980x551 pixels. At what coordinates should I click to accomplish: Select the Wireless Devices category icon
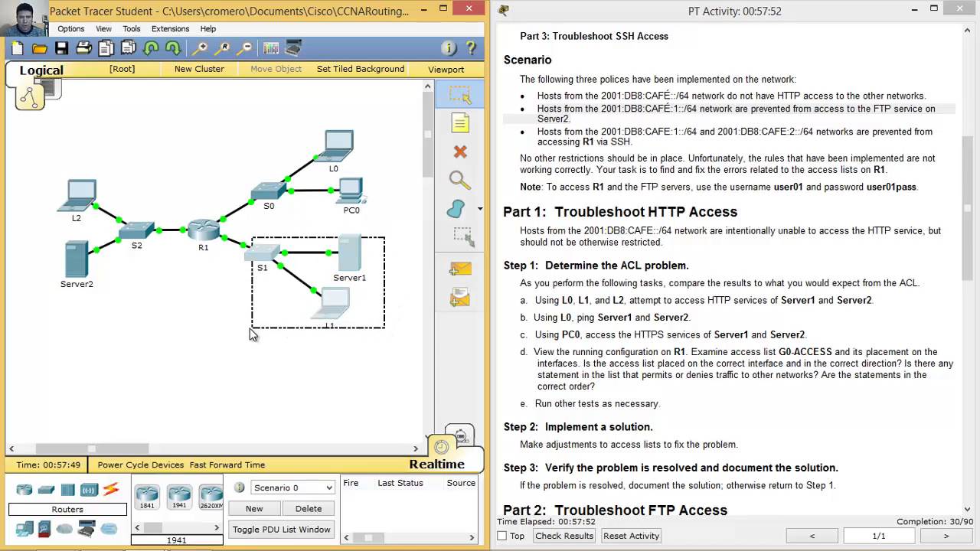(89, 490)
